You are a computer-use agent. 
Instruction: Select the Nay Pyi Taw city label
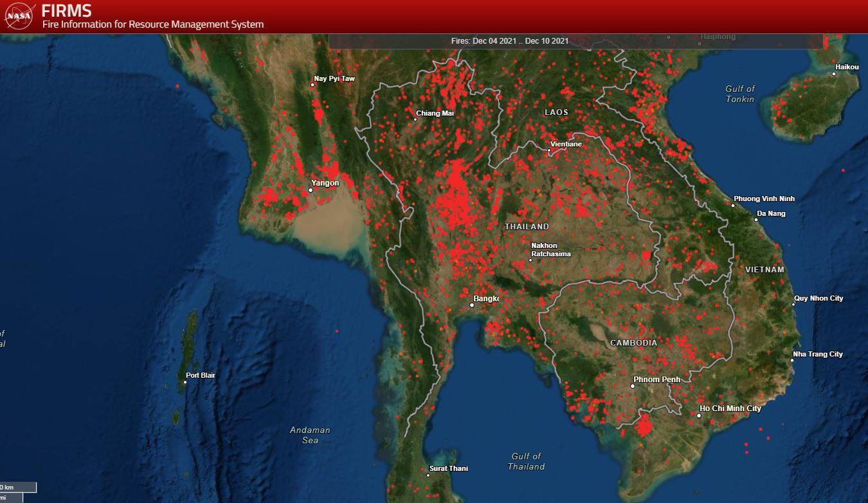[334, 79]
